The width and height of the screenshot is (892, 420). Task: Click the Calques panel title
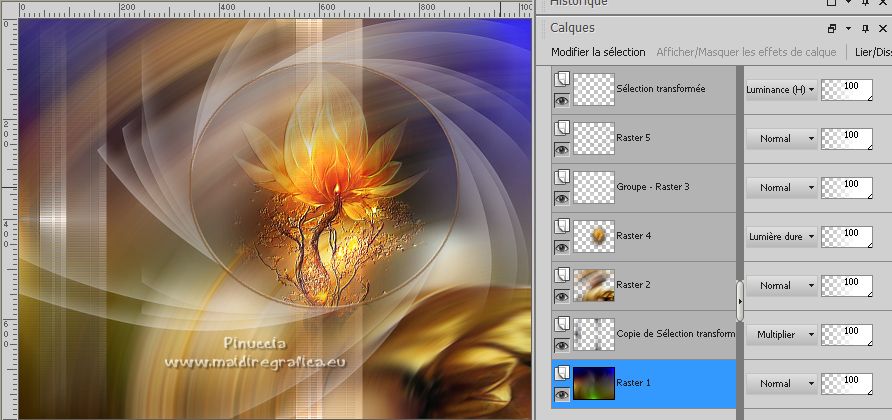[x=572, y=28]
